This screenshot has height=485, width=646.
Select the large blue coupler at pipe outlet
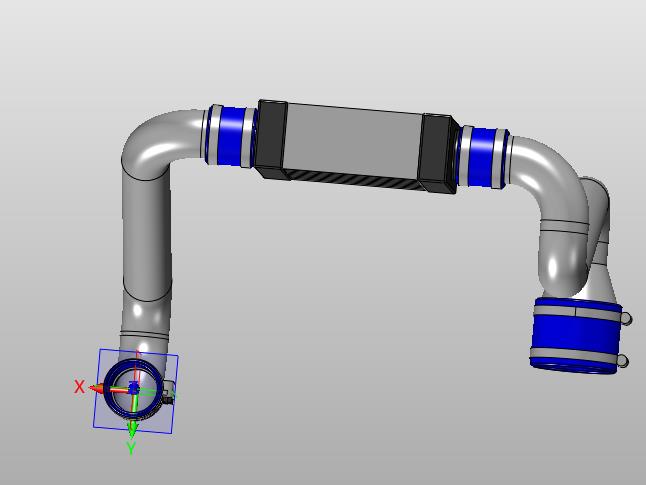click(x=576, y=336)
